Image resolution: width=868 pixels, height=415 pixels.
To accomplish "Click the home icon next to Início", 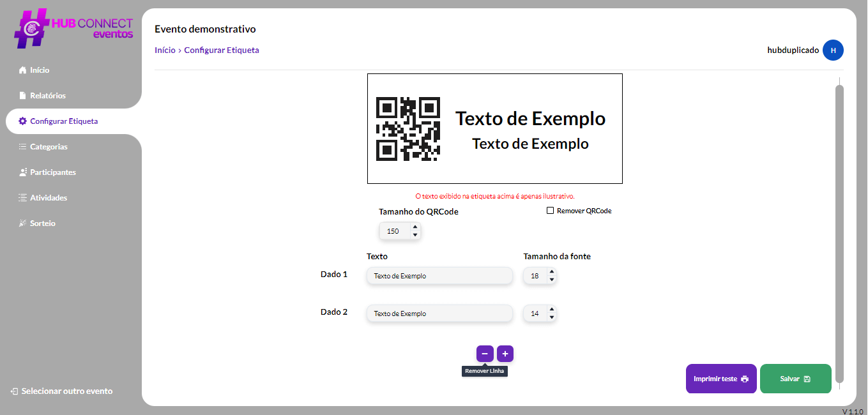I will [x=23, y=70].
